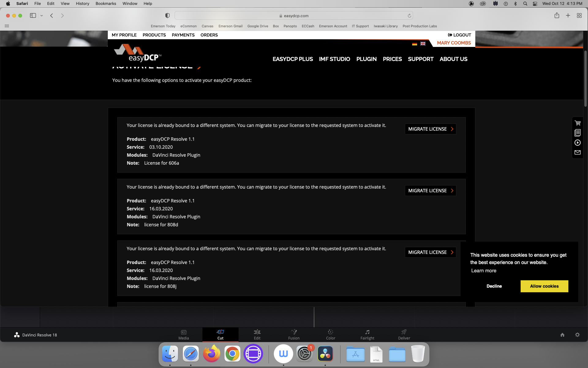Click the play video sidebar icon
Viewport: 588px width, 368px height.
(578, 143)
